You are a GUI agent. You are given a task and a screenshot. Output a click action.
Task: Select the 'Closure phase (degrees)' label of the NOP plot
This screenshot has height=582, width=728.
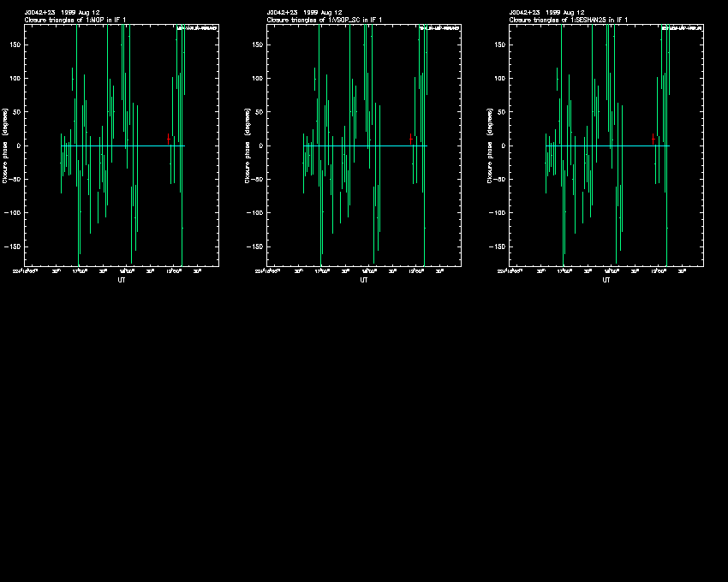(x=5, y=145)
